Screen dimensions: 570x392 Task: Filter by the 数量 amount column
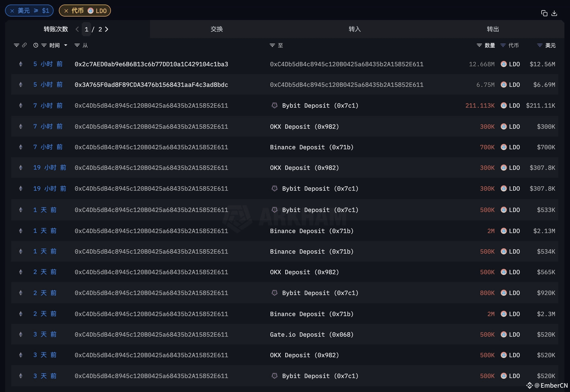tap(479, 45)
